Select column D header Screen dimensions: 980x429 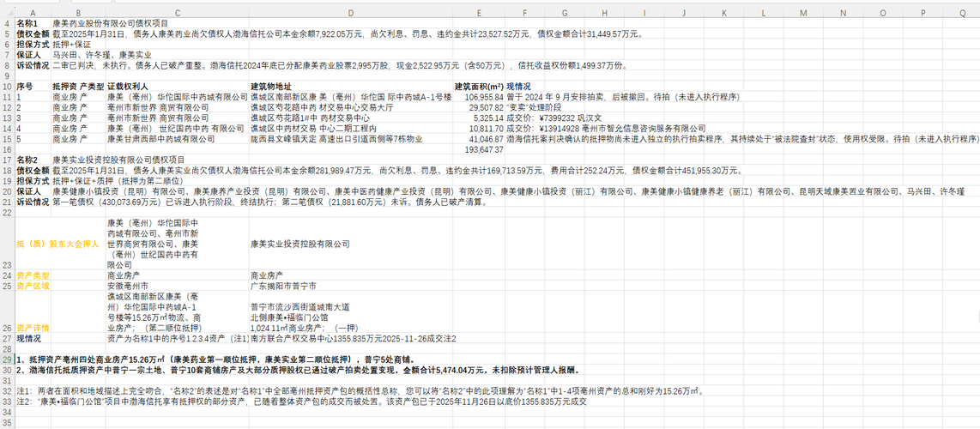coord(351,13)
